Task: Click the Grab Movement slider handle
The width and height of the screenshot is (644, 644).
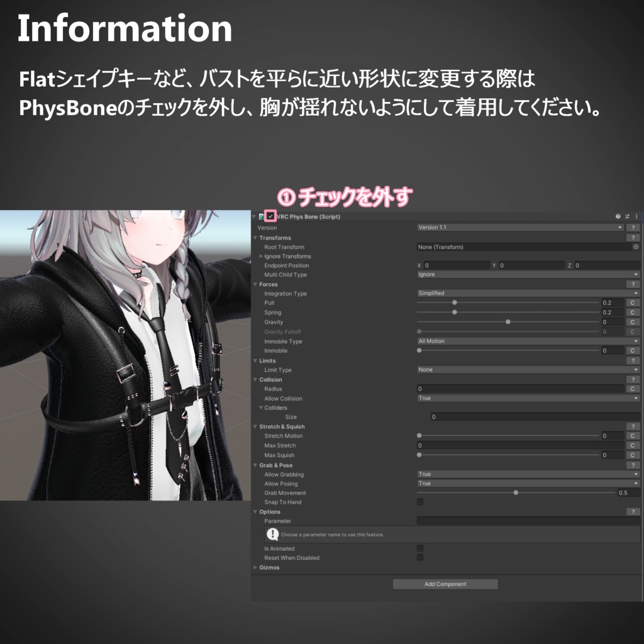Action: (514, 492)
